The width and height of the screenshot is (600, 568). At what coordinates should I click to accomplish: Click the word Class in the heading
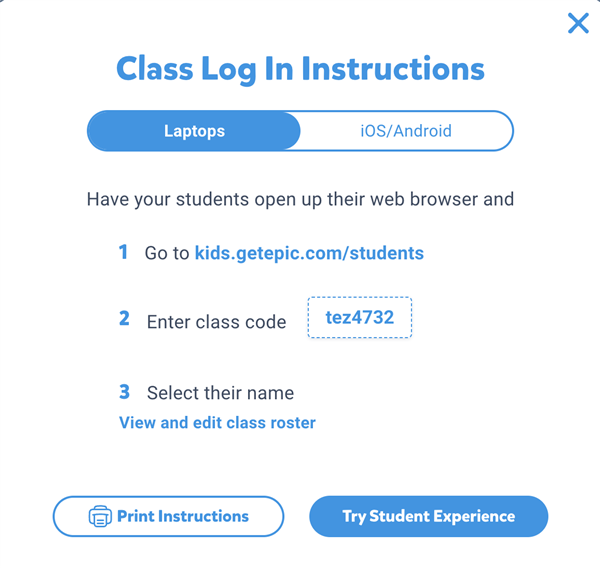pyautogui.click(x=155, y=69)
